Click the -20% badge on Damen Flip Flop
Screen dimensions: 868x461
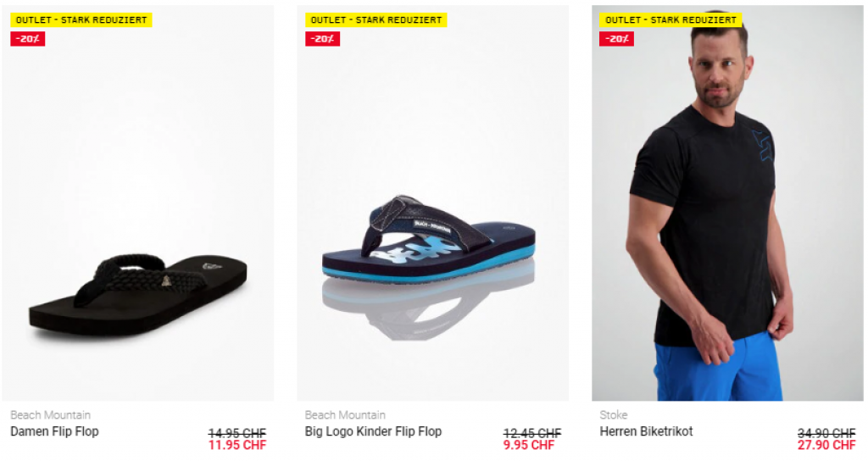(x=28, y=39)
